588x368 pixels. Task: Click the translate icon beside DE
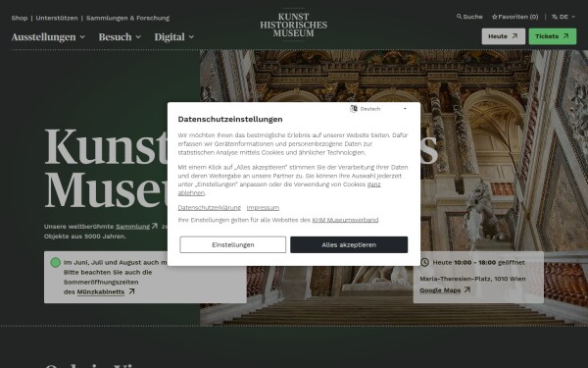tap(555, 17)
